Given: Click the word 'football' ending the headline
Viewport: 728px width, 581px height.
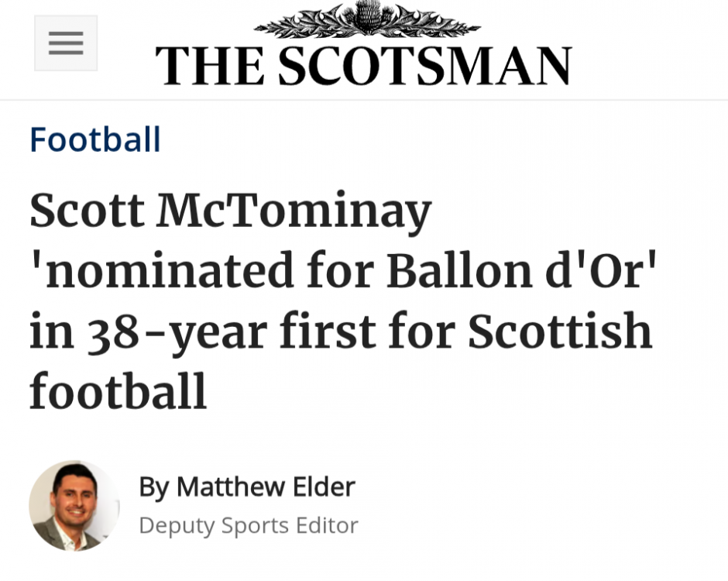Looking at the screenshot, I should [118, 391].
